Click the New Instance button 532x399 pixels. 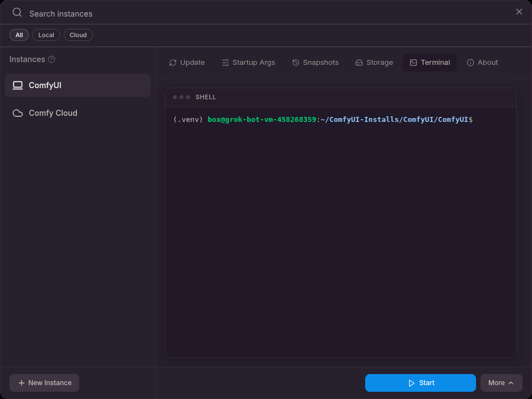pyautogui.click(x=44, y=383)
